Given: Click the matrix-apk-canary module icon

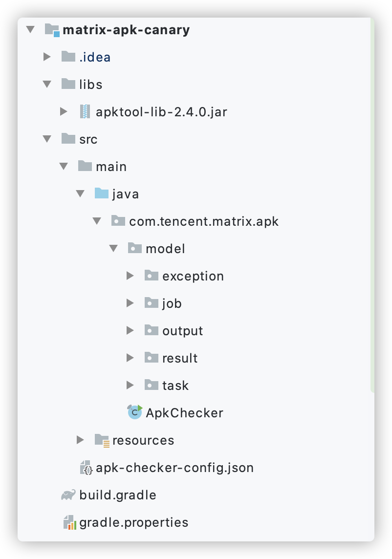Looking at the screenshot, I should pos(52,30).
